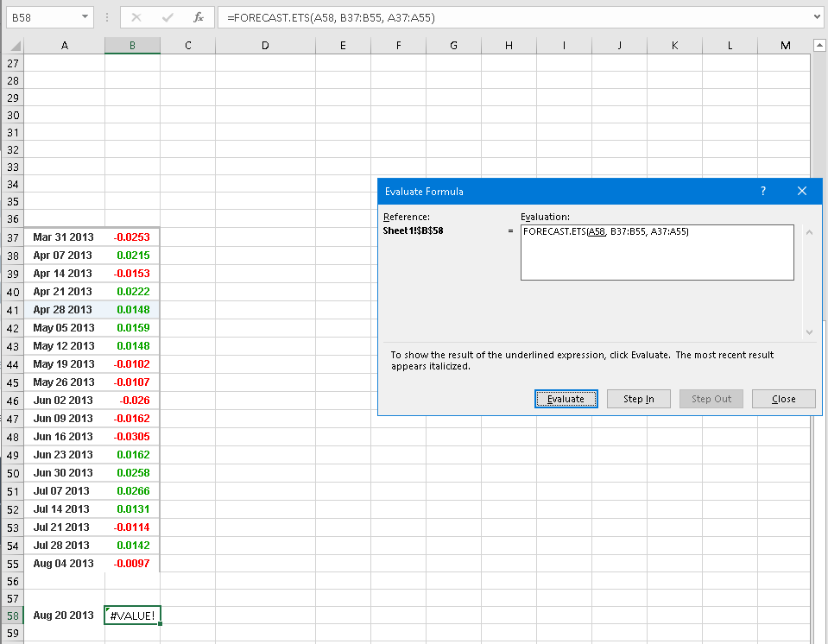The width and height of the screenshot is (828, 644).
Task: Click the Help icon on Evaluate Formula dialog
Action: [x=762, y=191]
